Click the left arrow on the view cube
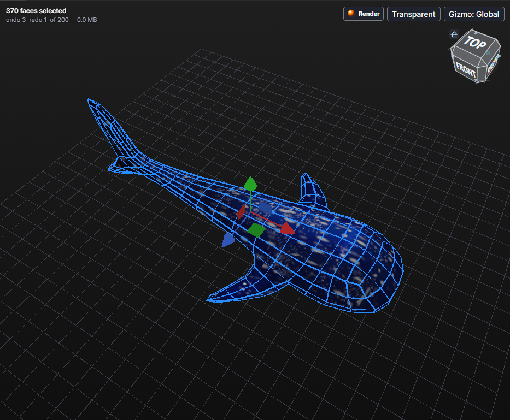The height and width of the screenshot is (420, 510). click(453, 56)
